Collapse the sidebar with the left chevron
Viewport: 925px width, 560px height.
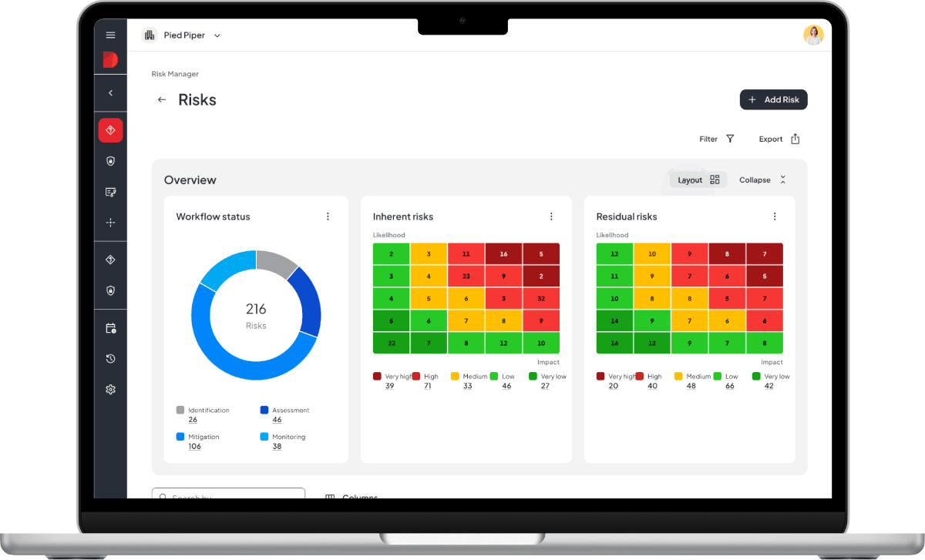pos(110,92)
